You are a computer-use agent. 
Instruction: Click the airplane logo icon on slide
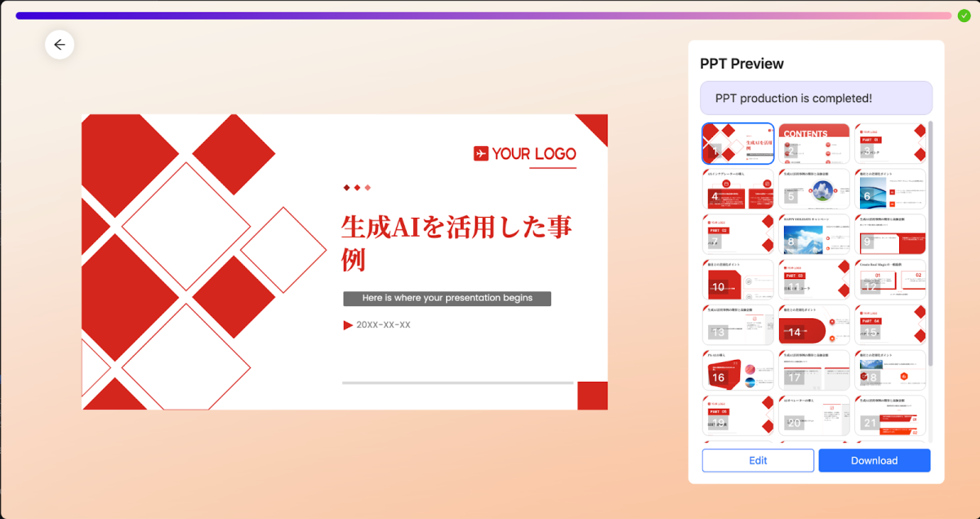[x=481, y=153]
